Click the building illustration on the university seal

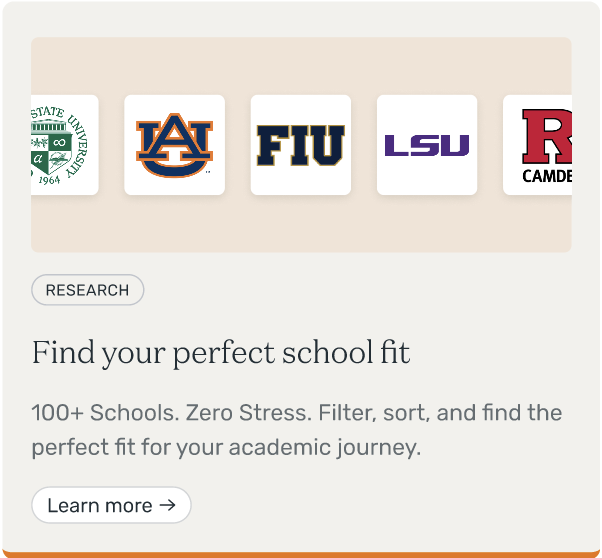pyautogui.click(x=48, y=128)
